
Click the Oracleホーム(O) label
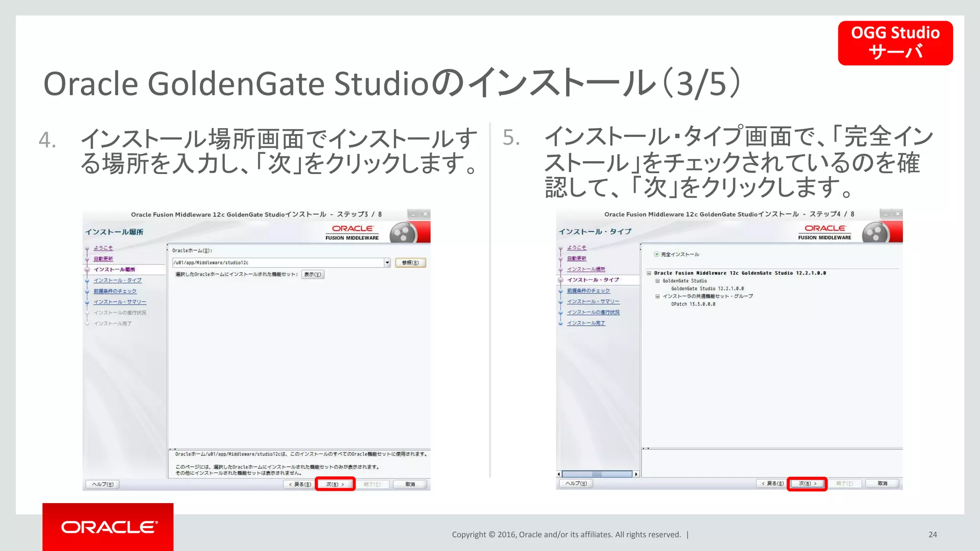(192, 251)
